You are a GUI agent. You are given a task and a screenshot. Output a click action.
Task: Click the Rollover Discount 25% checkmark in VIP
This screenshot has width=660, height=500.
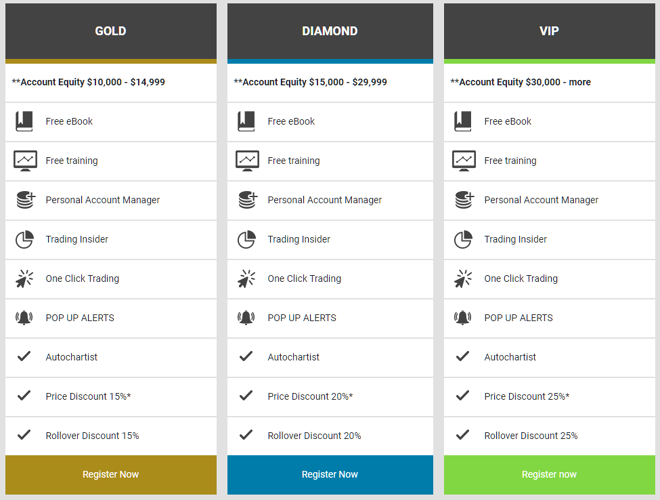pyautogui.click(x=462, y=435)
